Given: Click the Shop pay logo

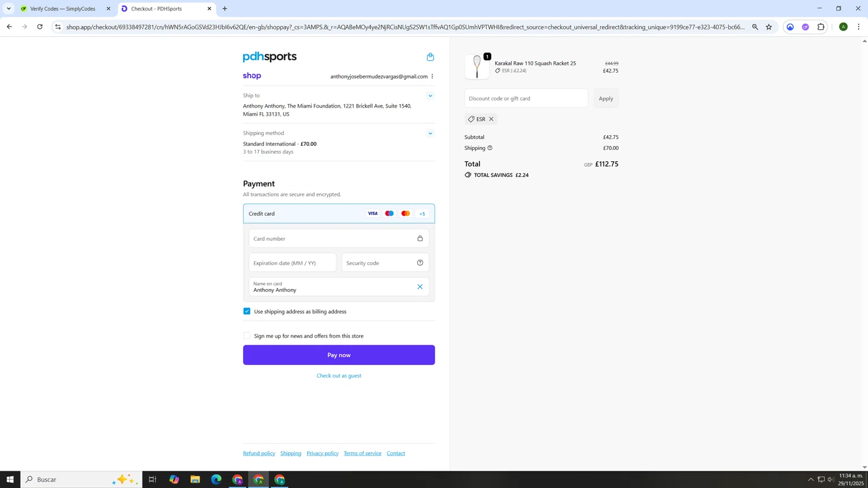Looking at the screenshot, I should 252,76.
